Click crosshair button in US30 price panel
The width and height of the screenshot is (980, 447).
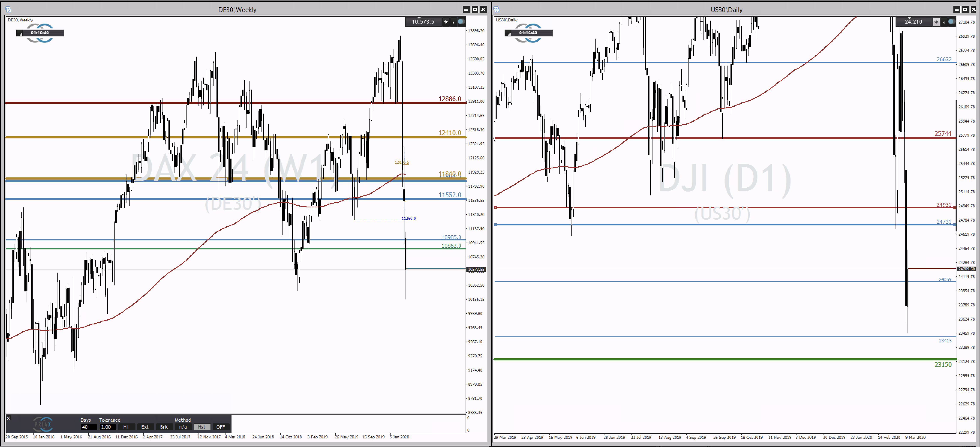936,22
